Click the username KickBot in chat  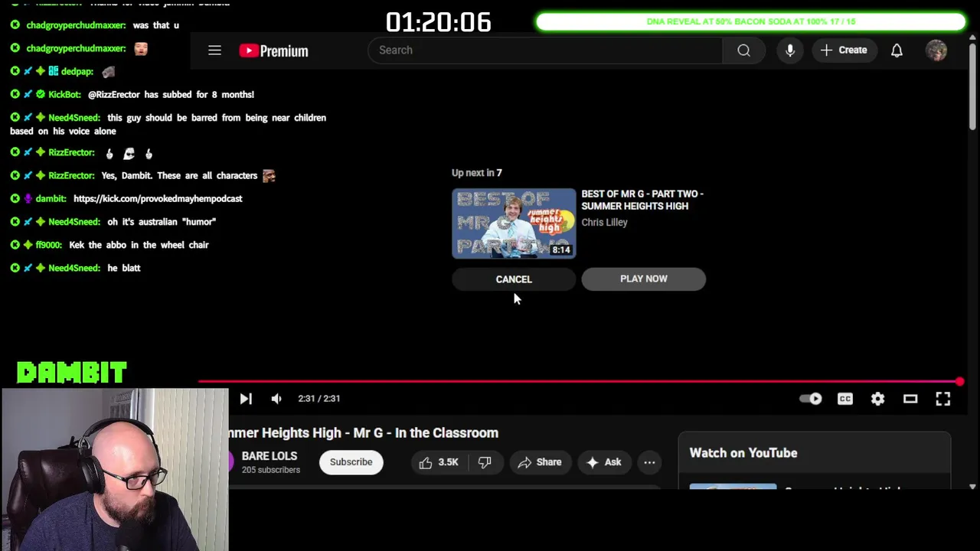(x=65, y=95)
